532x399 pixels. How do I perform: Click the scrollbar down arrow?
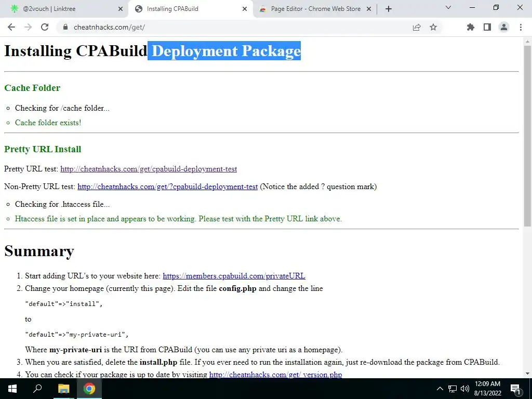click(527, 374)
